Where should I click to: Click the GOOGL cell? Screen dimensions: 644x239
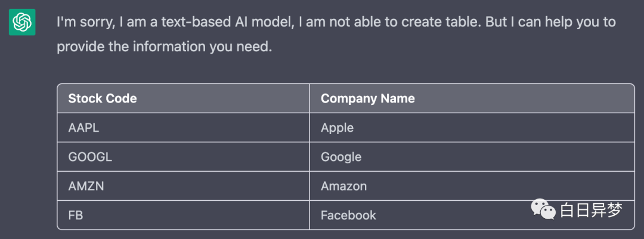pos(183,157)
